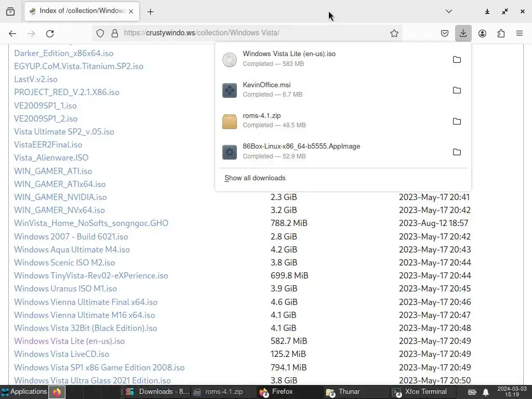
Task: View site security padlock information
Action: [115, 33]
